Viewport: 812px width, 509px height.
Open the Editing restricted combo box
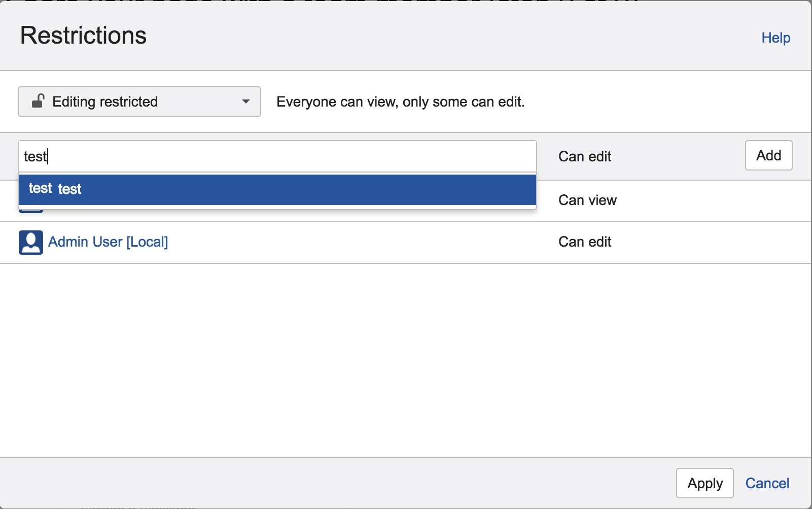tap(139, 101)
